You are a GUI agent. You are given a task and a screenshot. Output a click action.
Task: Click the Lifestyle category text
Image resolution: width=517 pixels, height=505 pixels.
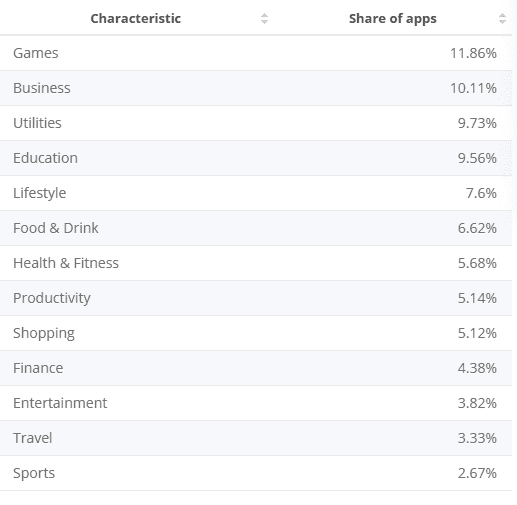point(39,193)
